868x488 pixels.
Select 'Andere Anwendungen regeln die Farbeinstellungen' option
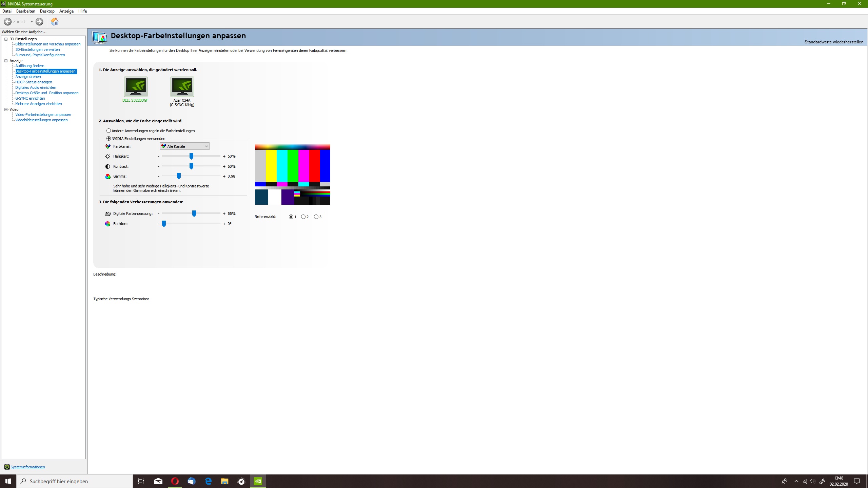click(109, 131)
